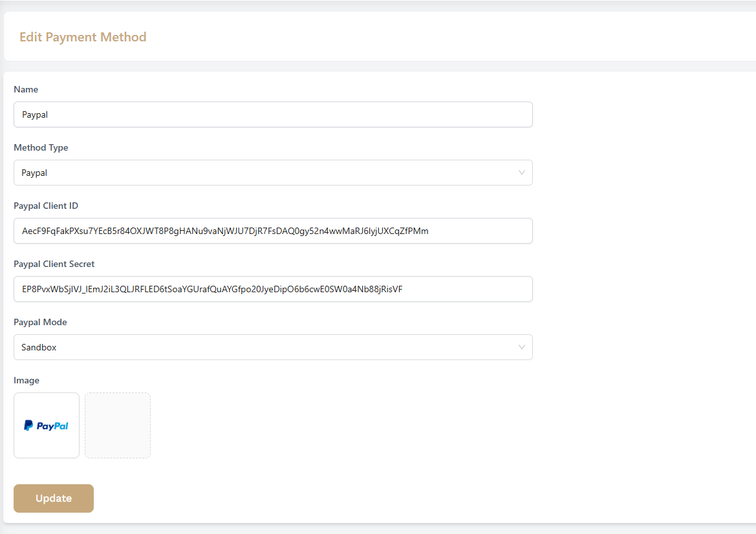Click the Paypal Mode label

[40, 323]
